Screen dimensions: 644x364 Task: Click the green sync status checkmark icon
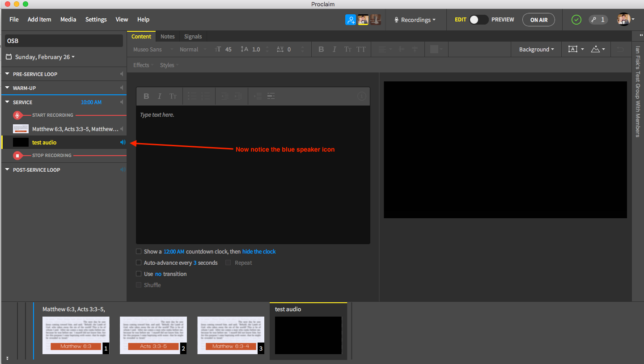[576, 20]
